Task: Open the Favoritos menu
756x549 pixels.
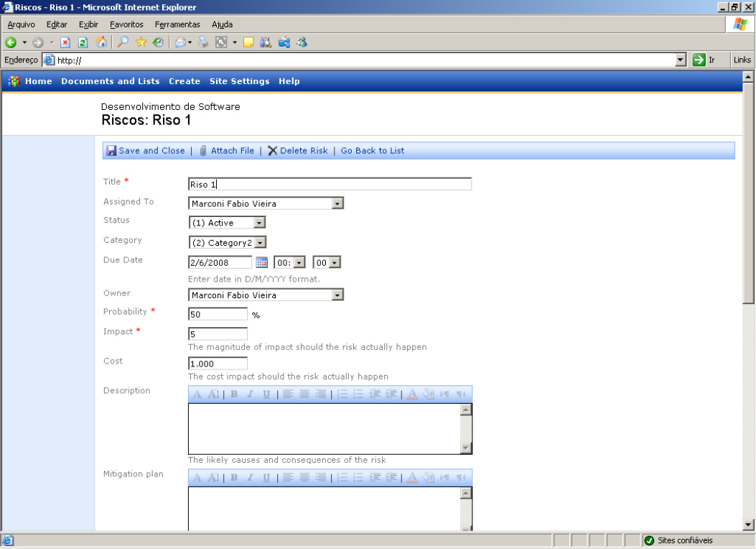Action: (x=126, y=24)
